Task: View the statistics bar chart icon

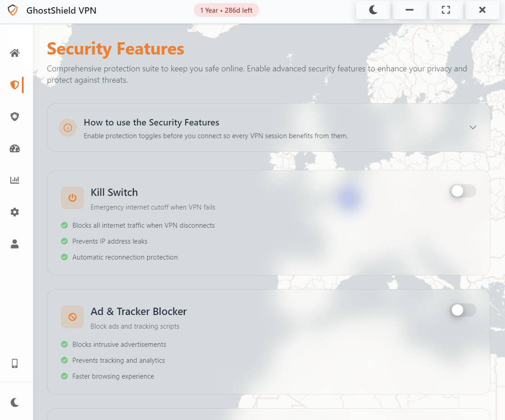Action: pos(15,180)
